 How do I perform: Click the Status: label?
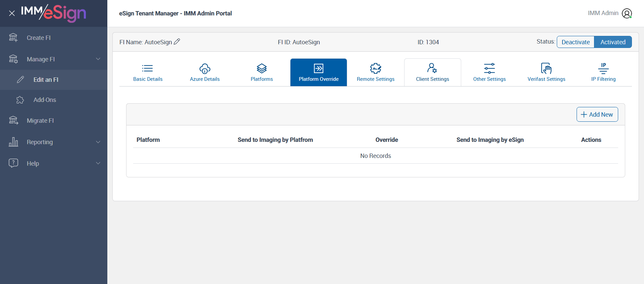click(546, 42)
